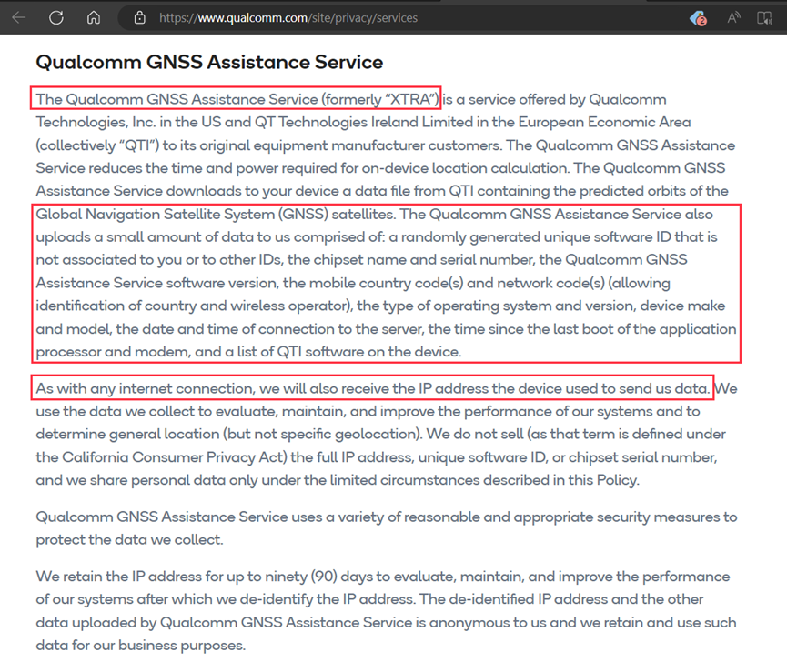The width and height of the screenshot is (787, 672).
Task: Open the browser home page icon
Action: tap(94, 18)
